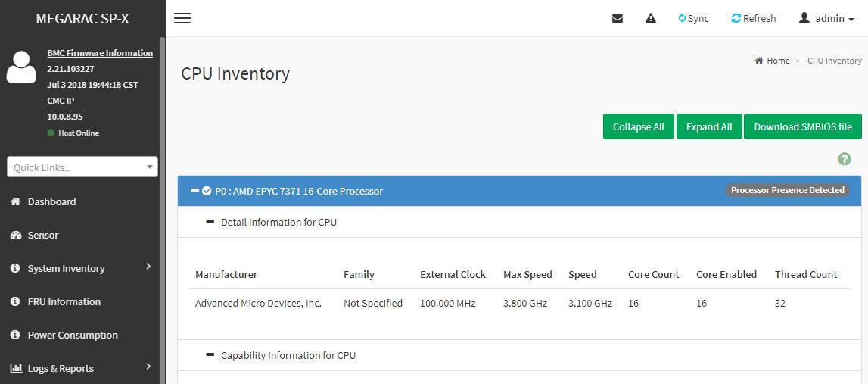Open the alerts warning triangle icon
This screenshot has width=868, height=384.
tap(651, 18)
